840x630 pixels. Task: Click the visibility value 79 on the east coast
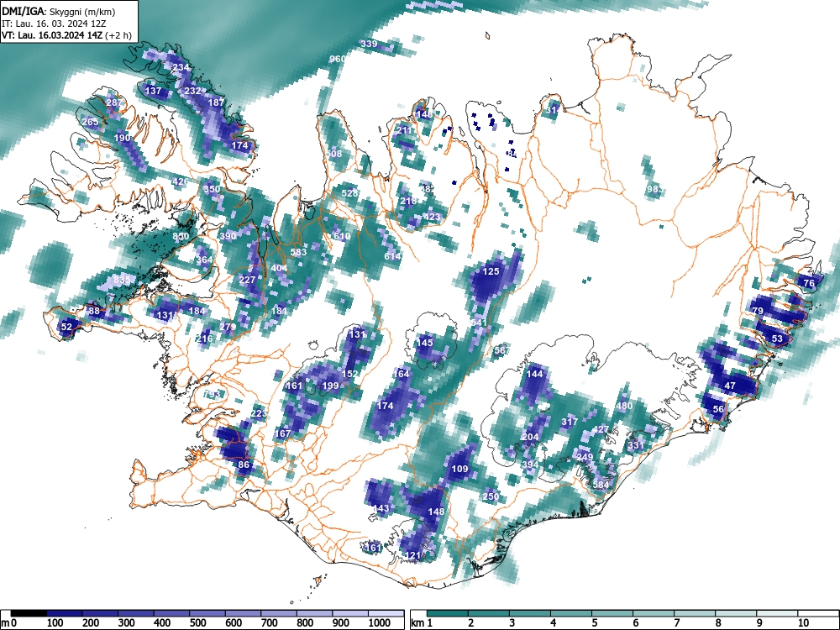(x=758, y=312)
